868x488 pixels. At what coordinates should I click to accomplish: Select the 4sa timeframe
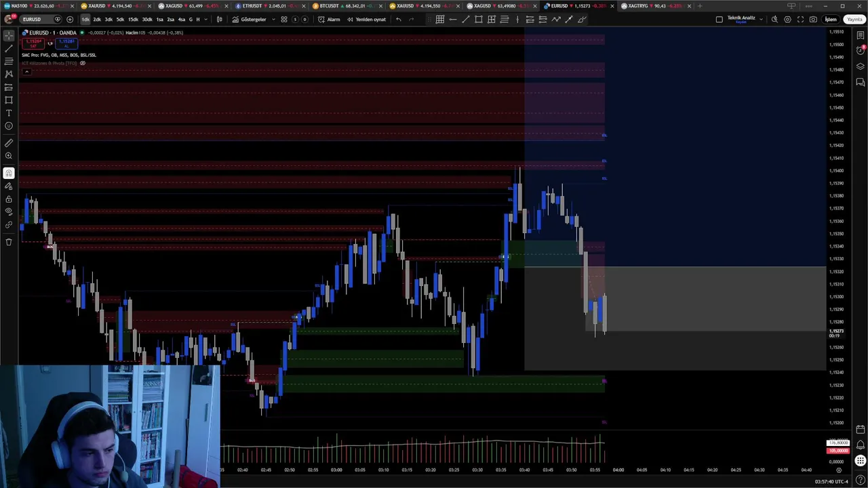182,19
